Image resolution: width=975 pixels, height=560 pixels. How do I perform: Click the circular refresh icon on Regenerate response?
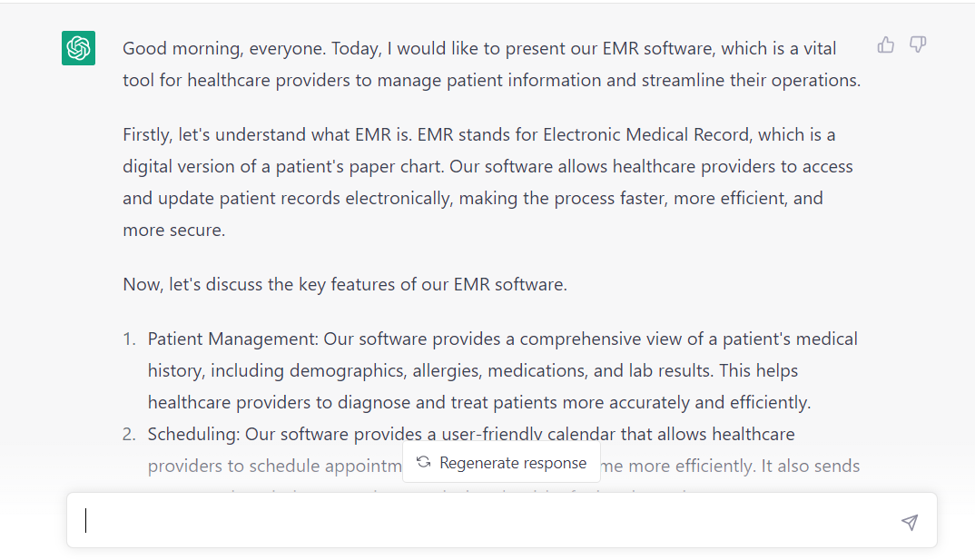423,462
